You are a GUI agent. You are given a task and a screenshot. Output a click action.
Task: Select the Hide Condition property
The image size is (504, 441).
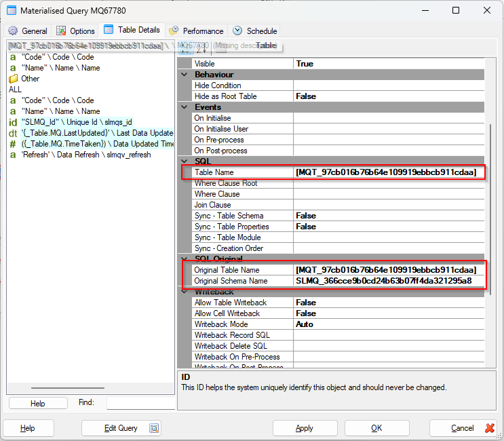tap(338, 85)
